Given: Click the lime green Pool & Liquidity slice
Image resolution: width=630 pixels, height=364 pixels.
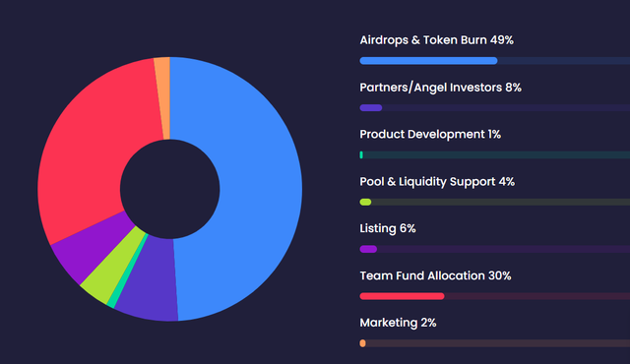Looking at the screenshot, I should click(110, 273).
